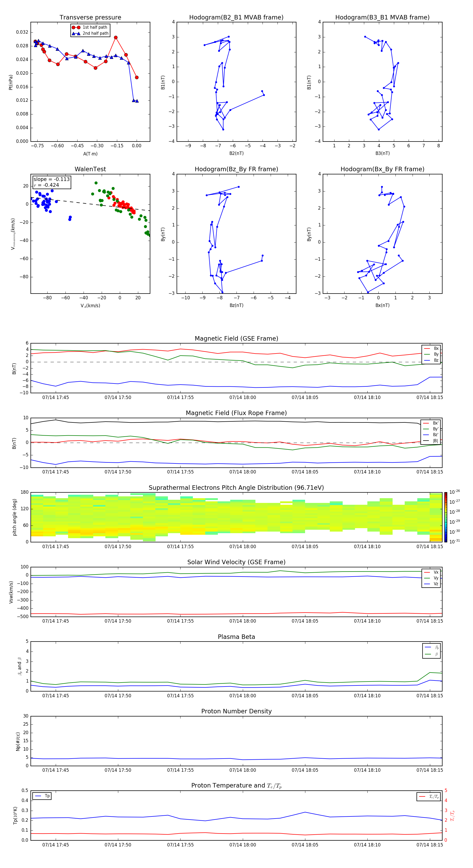Click the Proton Number Density title

[x=236, y=711]
